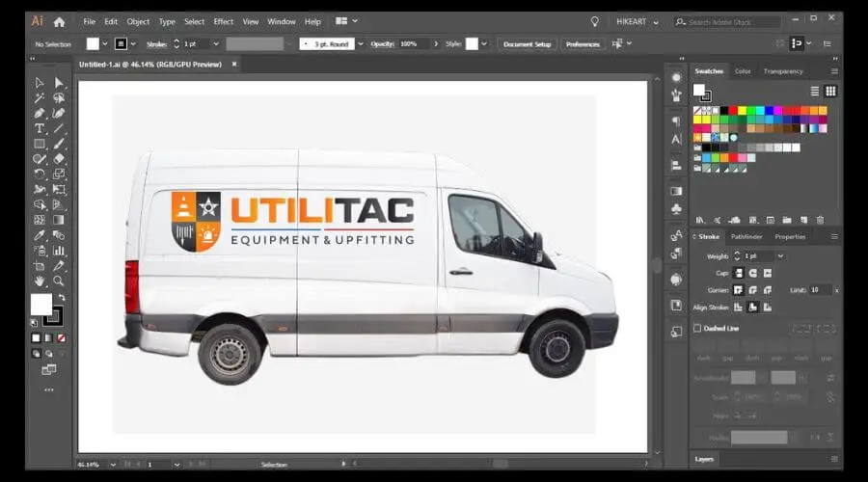Open the Style dropdown arrow
The width and height of the screenshot is (868, 482).
pyautogui.click(x=484, y=44)
